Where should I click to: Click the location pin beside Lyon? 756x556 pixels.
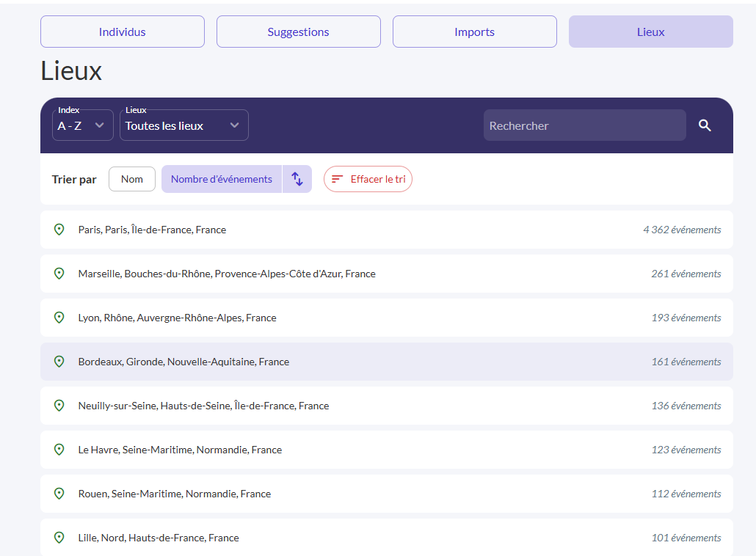pos(59,318)
